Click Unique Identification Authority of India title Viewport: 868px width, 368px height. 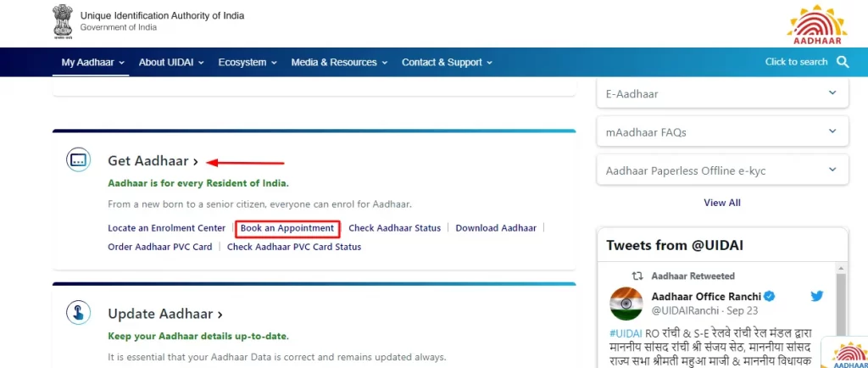tap(162, 15)
